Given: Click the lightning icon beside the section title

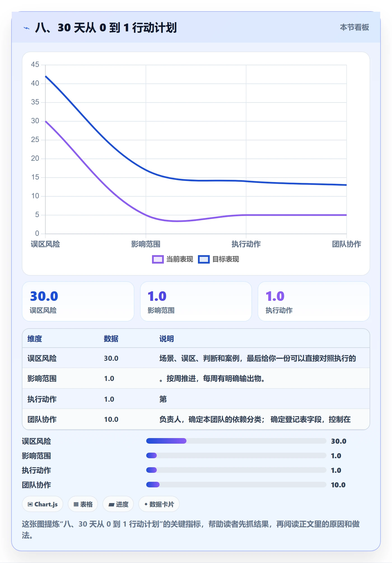Looking at the screenshot, I should pyautogui.click(x=27, y=28).
